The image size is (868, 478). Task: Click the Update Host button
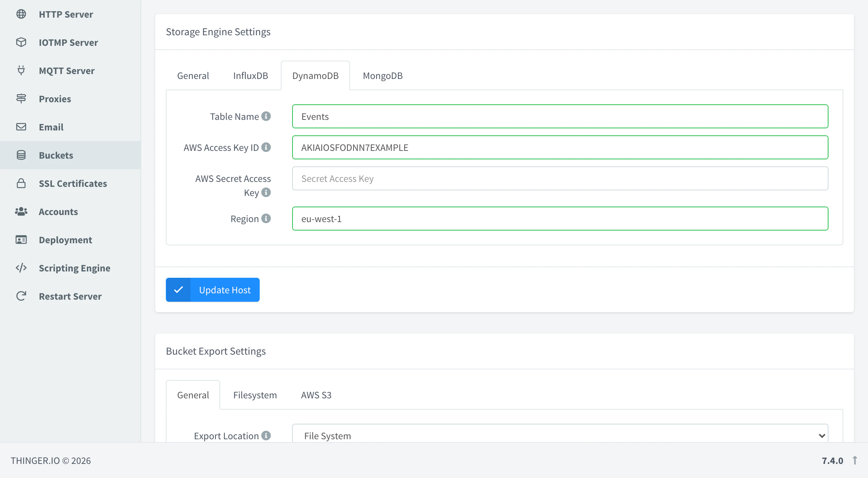(213, 290)
